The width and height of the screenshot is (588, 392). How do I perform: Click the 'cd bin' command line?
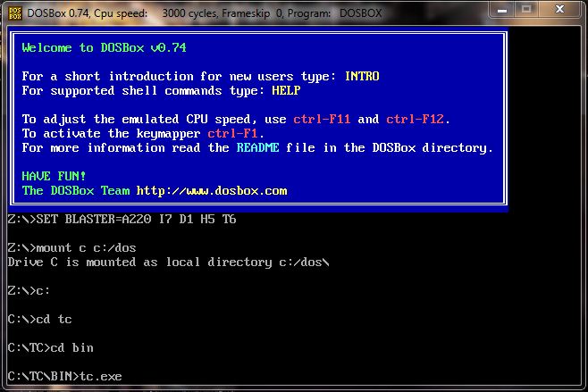click(50, 347)
